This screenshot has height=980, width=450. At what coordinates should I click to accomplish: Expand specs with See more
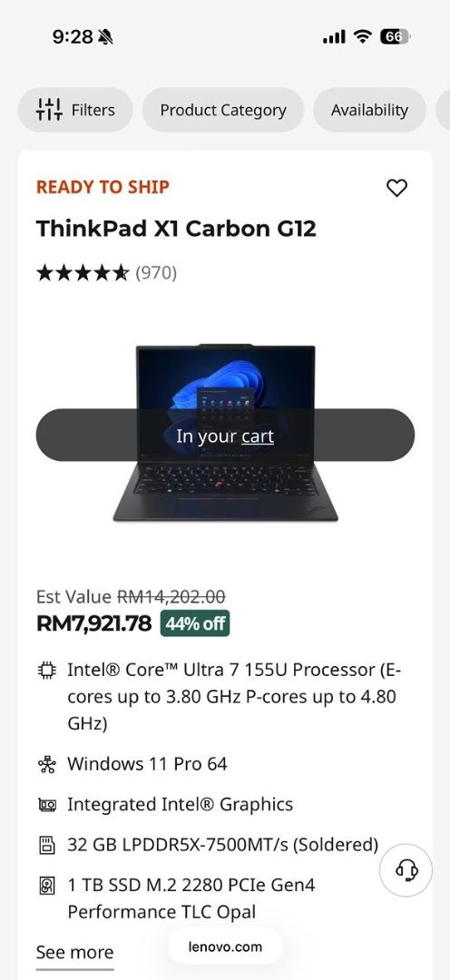(74, 953)
